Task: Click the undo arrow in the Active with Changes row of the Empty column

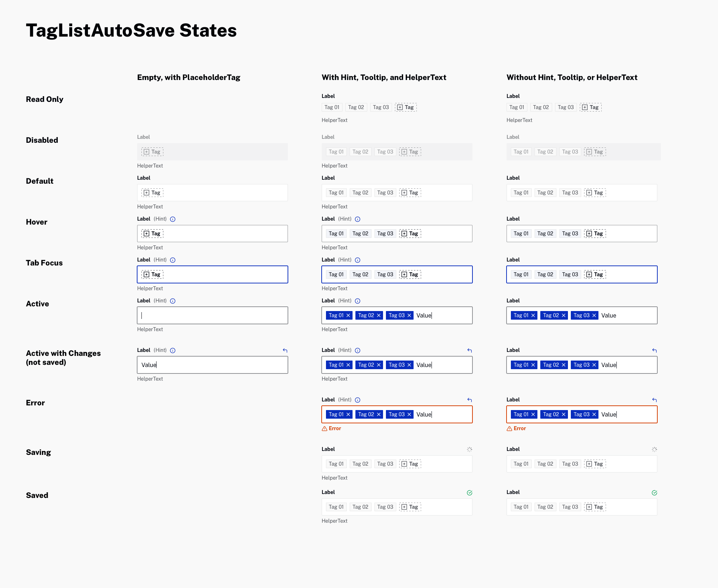Action: tap(285, 351)
